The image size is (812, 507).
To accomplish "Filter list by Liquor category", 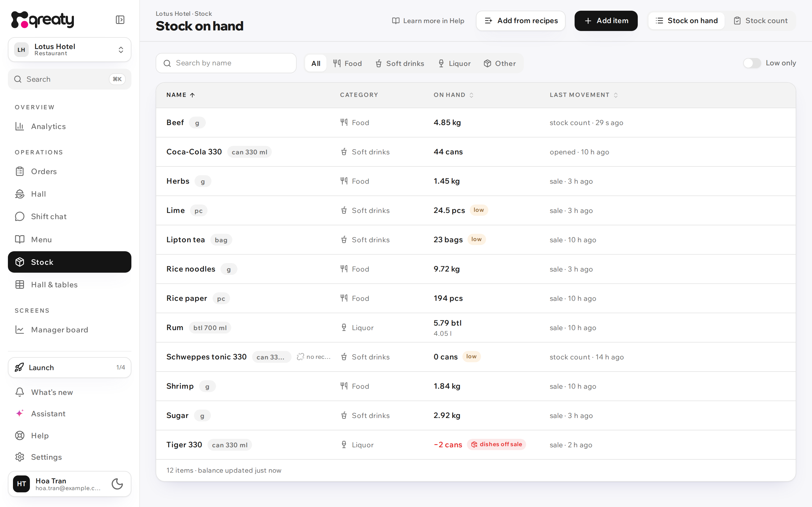I will point(455,63).
